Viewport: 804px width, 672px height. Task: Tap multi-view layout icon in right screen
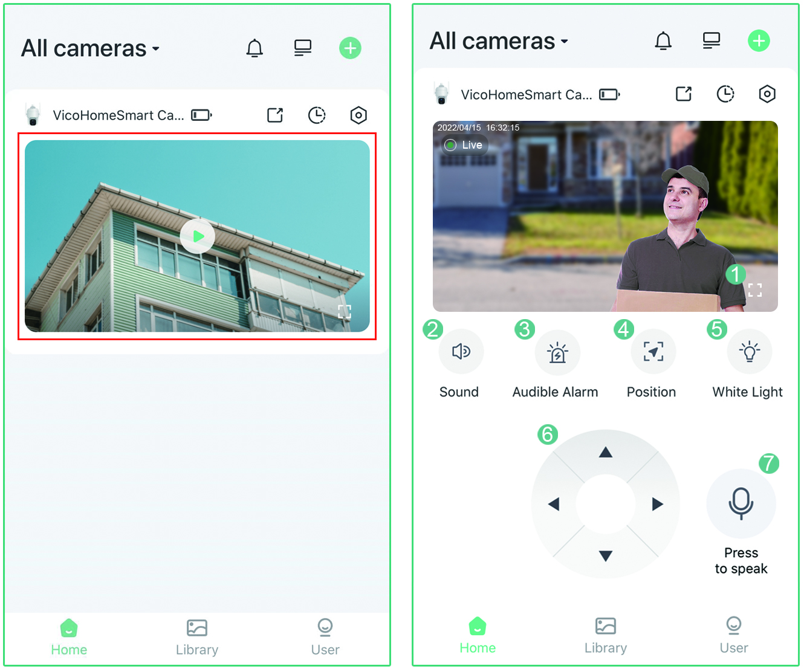click(712, 40)
